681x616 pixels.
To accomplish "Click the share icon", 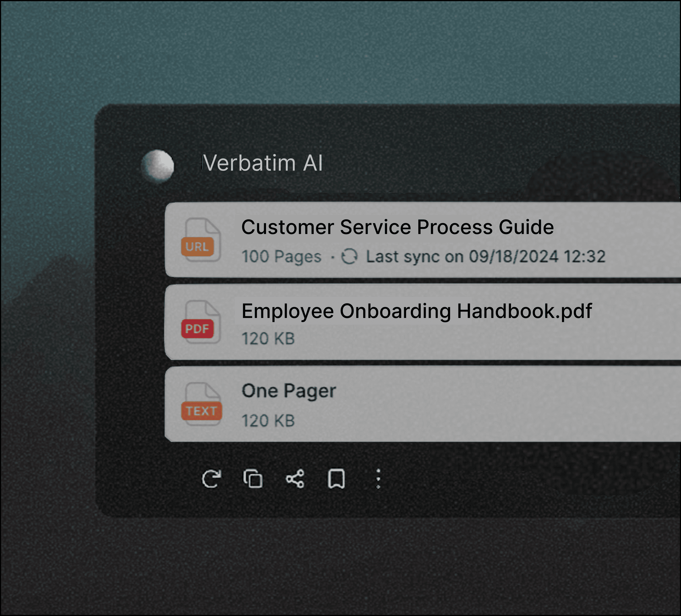I will coord(295,479).
